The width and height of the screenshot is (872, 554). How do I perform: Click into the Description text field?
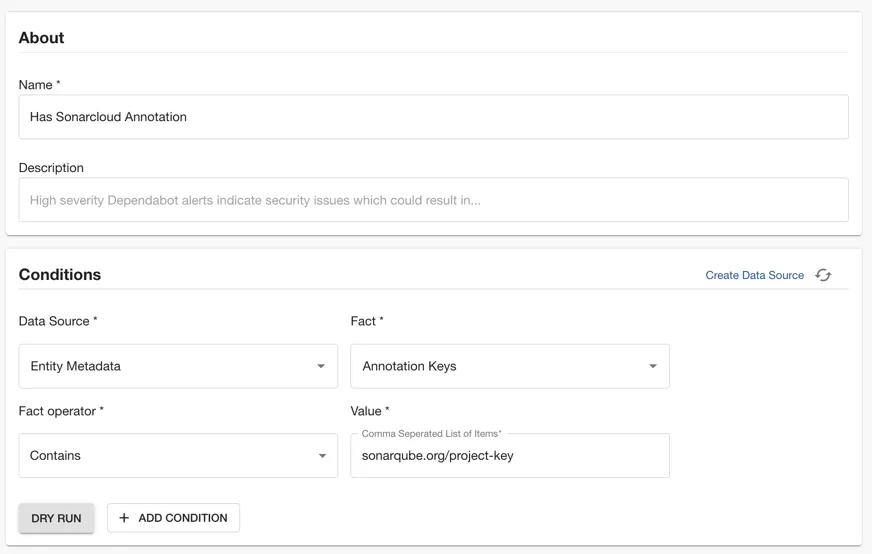[x=433, y=200]
